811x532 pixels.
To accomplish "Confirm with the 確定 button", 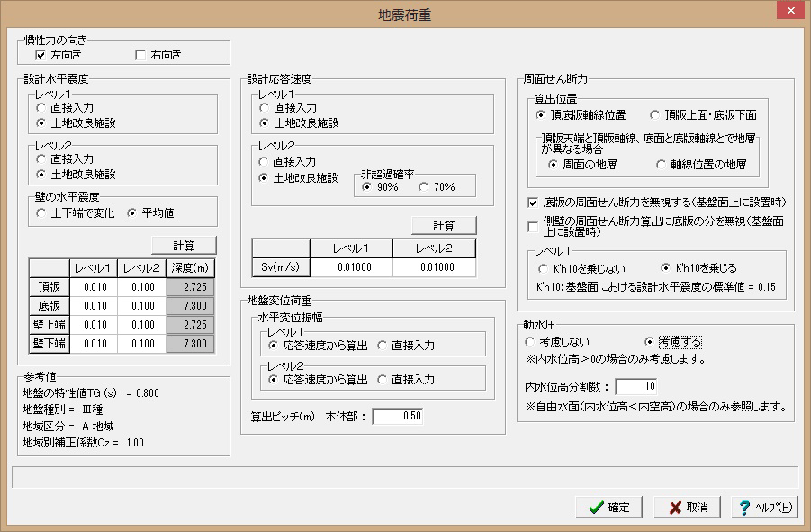I will point(609,507).
